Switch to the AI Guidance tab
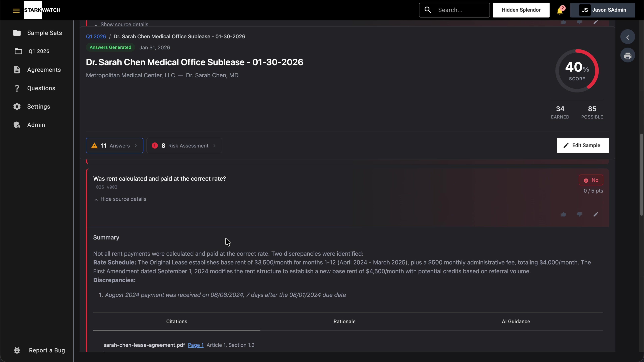Screen dimensions: 644x362 516,322
